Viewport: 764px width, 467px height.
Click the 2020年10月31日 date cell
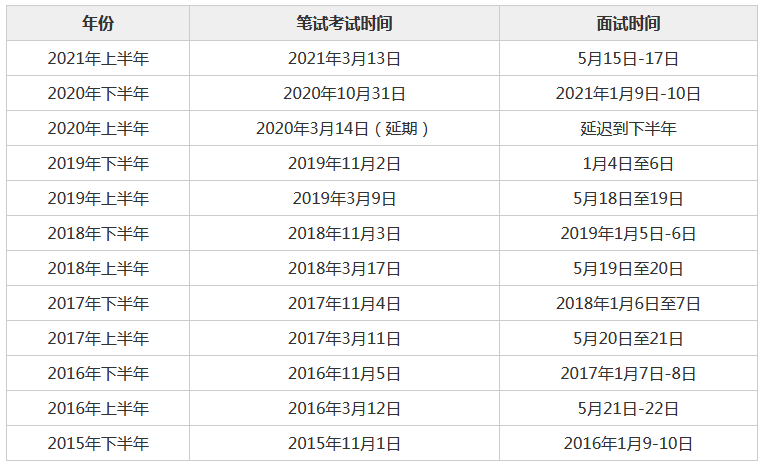point(344,94)
